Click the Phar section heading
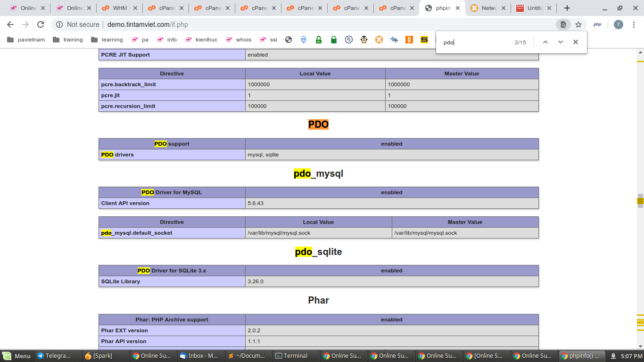 tap(318, 300)
